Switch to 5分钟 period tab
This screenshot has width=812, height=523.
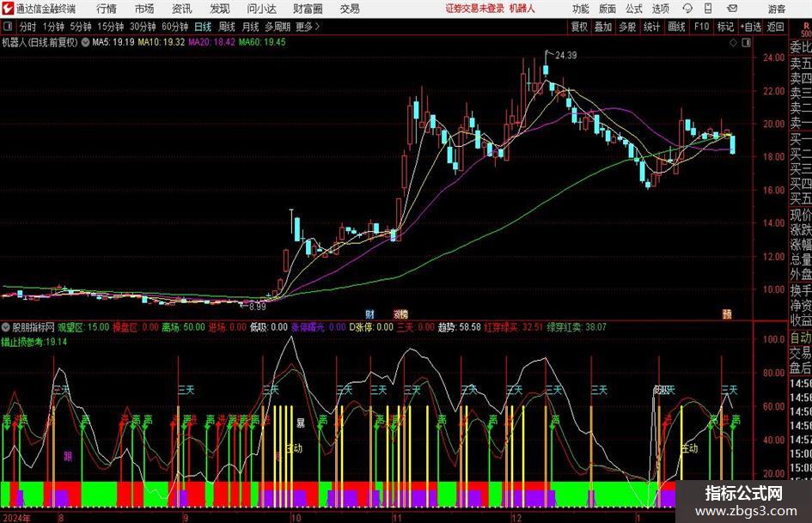tap(80, 27)
